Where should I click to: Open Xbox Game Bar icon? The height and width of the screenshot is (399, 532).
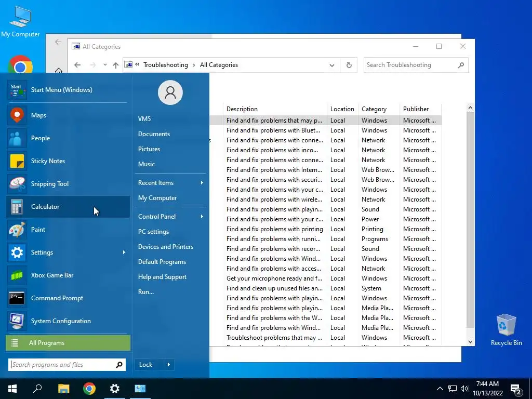click(x=16, y=275)
